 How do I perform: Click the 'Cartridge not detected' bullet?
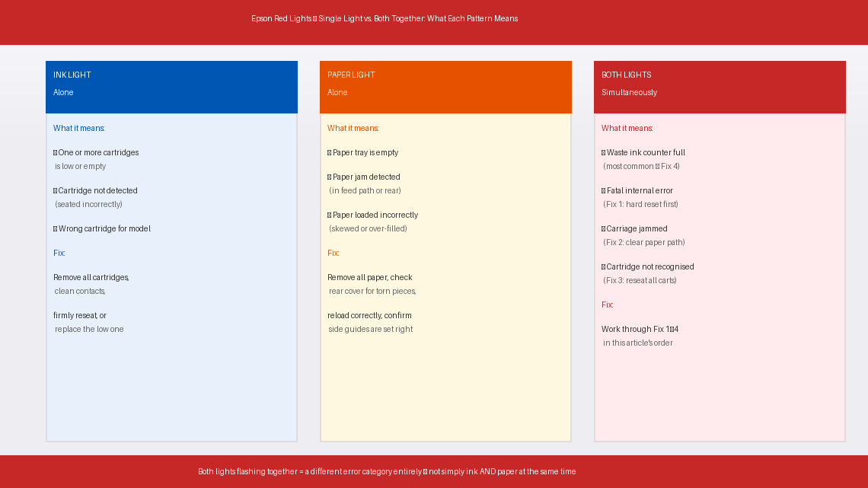97,191
